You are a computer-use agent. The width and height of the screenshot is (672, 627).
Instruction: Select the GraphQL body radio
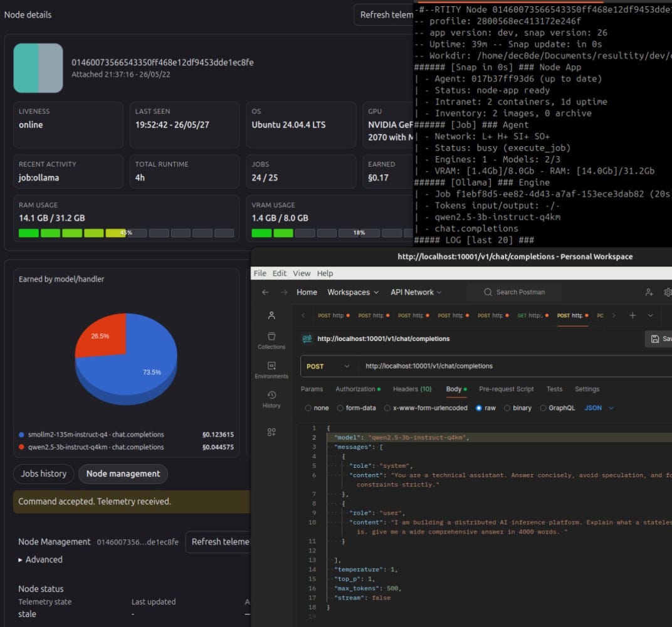[x=543, y=408]
